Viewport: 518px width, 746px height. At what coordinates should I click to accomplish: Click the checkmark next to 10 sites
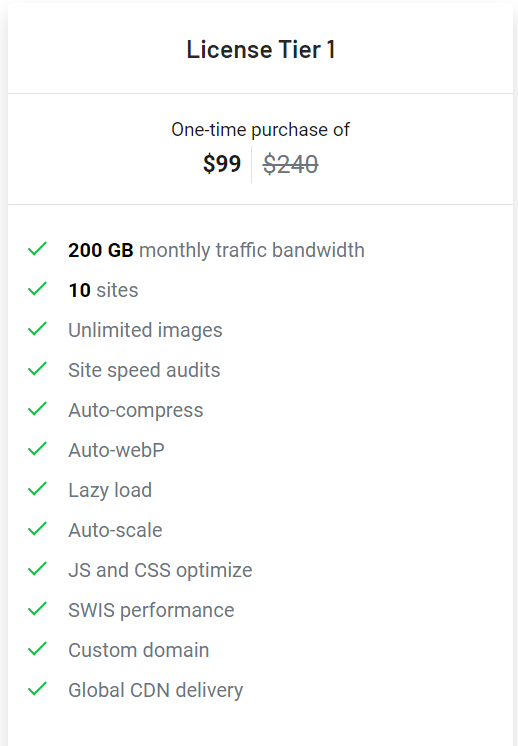[x=37, y=289]
